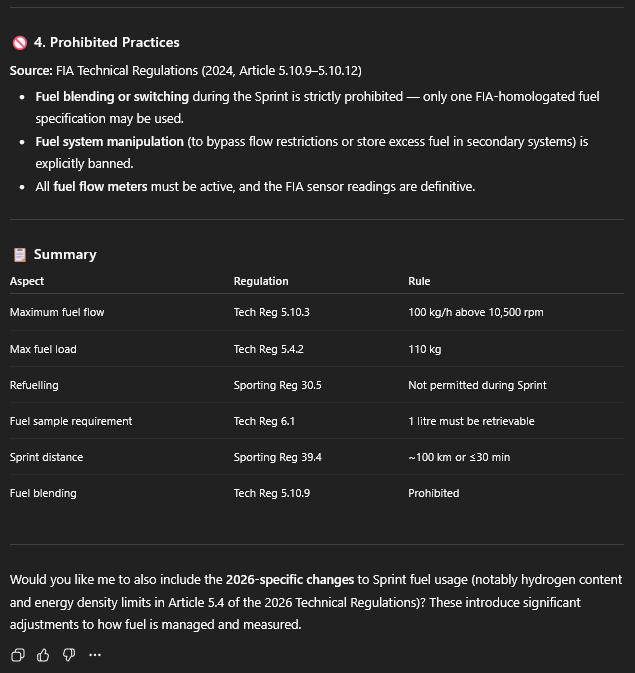Click the Summary heading text

[x=65, y=254]
